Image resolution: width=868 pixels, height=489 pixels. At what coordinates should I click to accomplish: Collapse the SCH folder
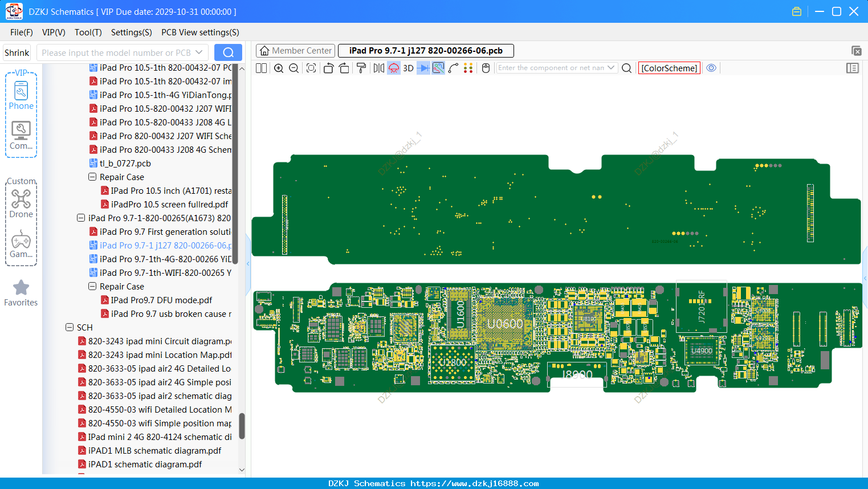click(x=70, y=328)
